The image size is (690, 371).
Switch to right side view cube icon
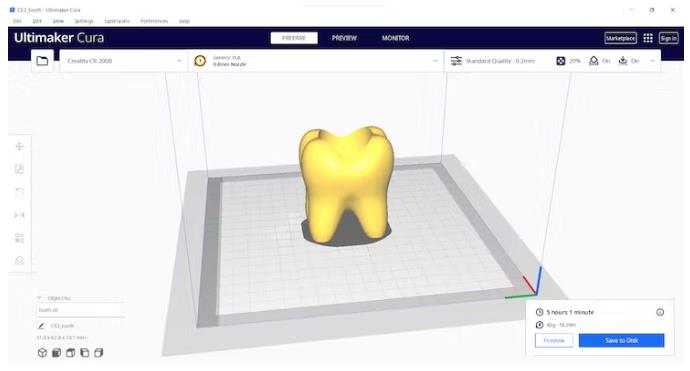(99, 353)
